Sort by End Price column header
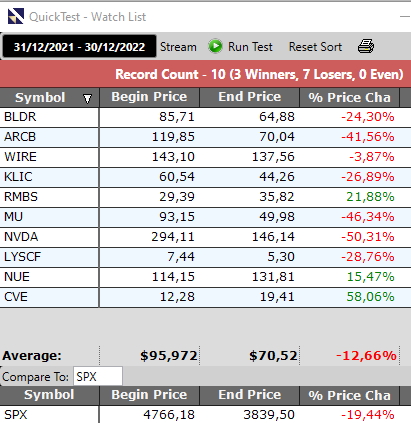The height and width of the screenshot is (423, 411). coord(250,97)
